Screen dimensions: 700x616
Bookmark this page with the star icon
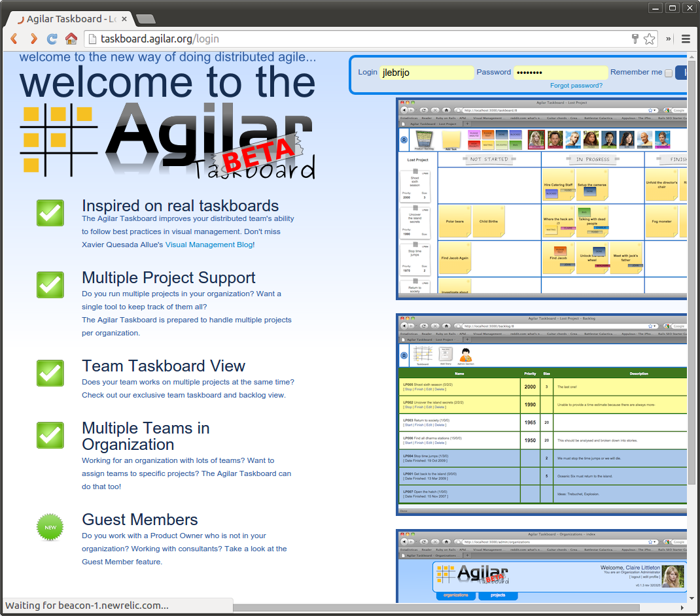click(x=649, y=39)
